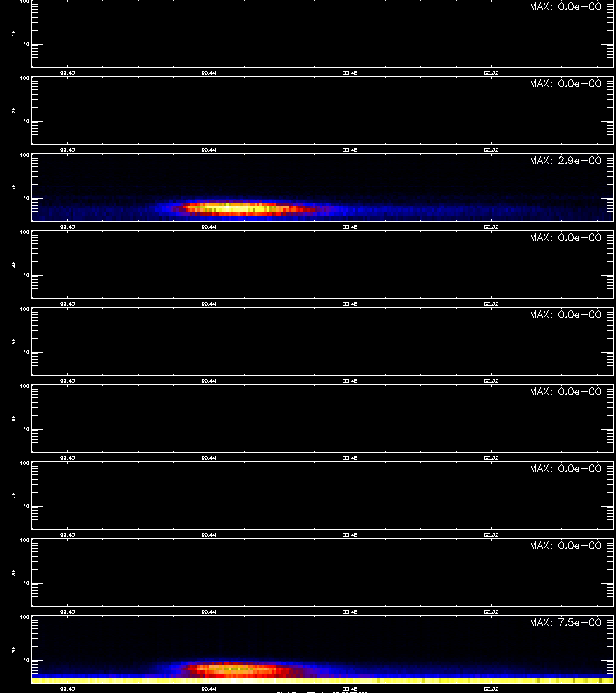Click the 03:48 time tick label under panel 6F
The height and width of the screenshot is (693, 616).
tap(350, 458)
